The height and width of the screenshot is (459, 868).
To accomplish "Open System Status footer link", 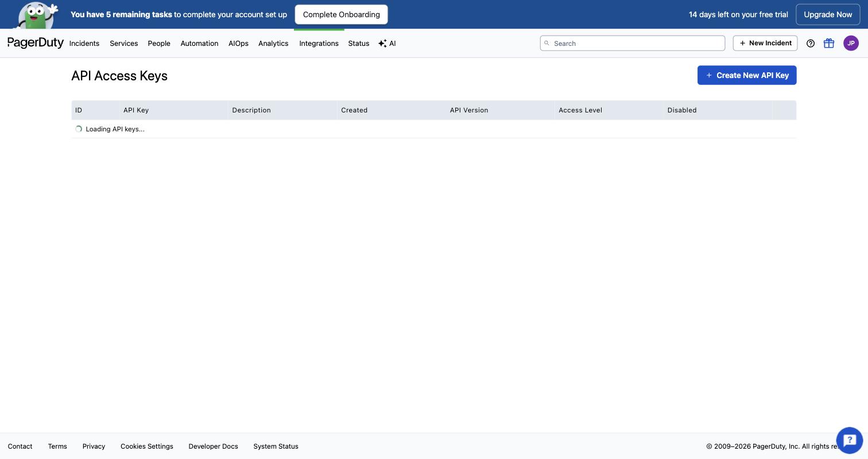I will [x=276, y=446].
